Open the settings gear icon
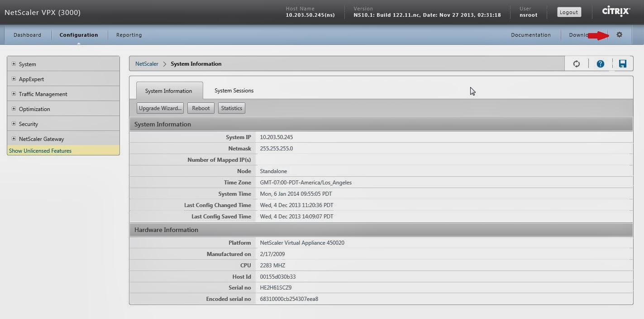This screenshot has height=319, width=644. pyautogui.click(x=619, y=35)
